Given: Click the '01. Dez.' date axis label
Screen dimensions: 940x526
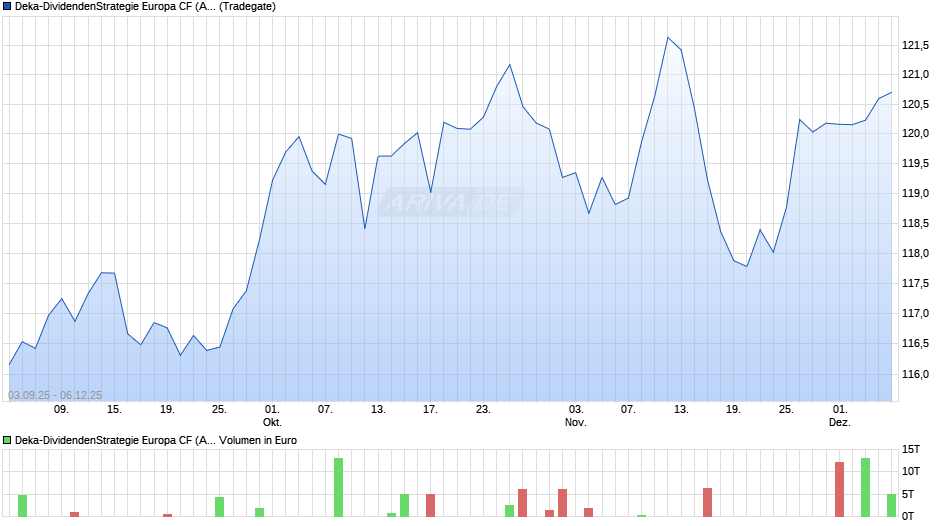Looking at the screenshot, I should (x=840, y=416).
